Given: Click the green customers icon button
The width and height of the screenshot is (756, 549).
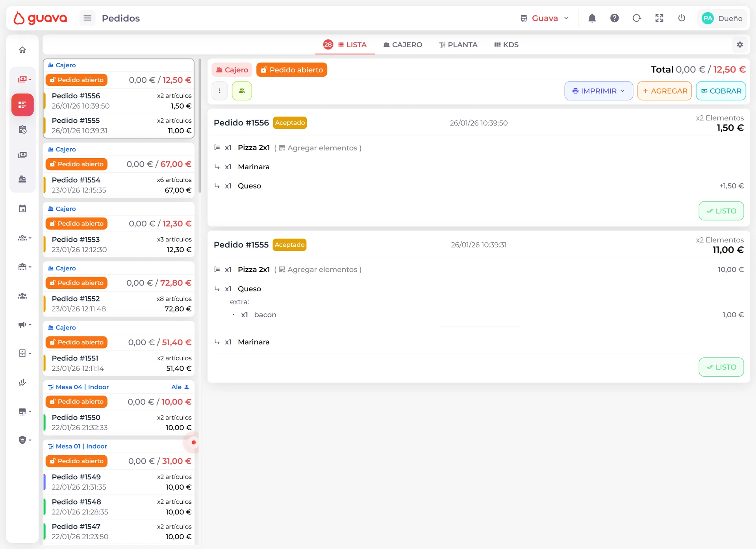Looking at the screenshot, I should point(242,91).
